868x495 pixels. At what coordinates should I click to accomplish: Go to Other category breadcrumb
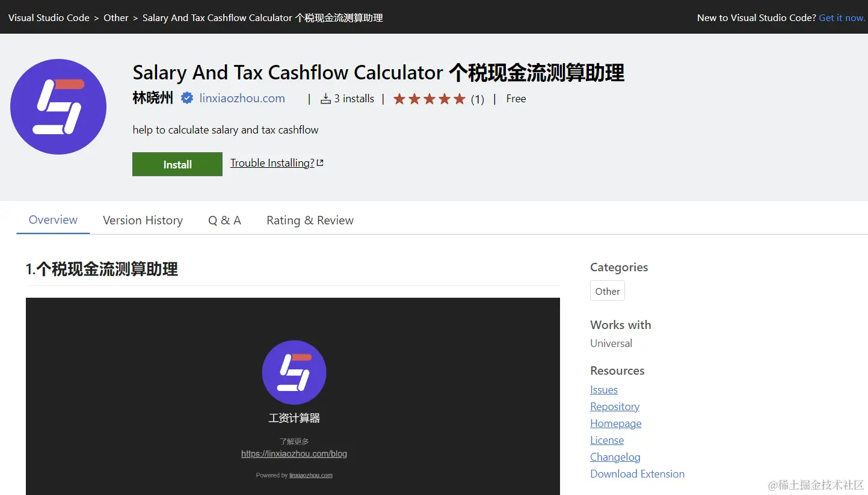[x=116, y=17]
